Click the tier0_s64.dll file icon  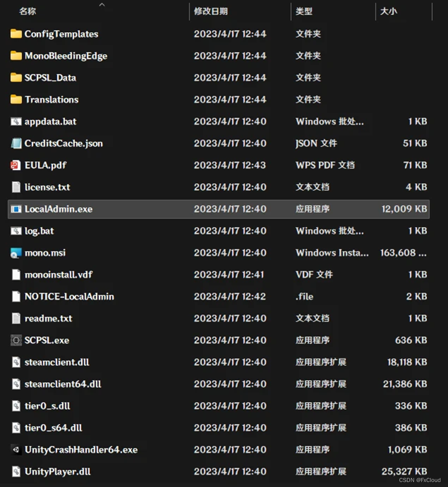(16, 428)
